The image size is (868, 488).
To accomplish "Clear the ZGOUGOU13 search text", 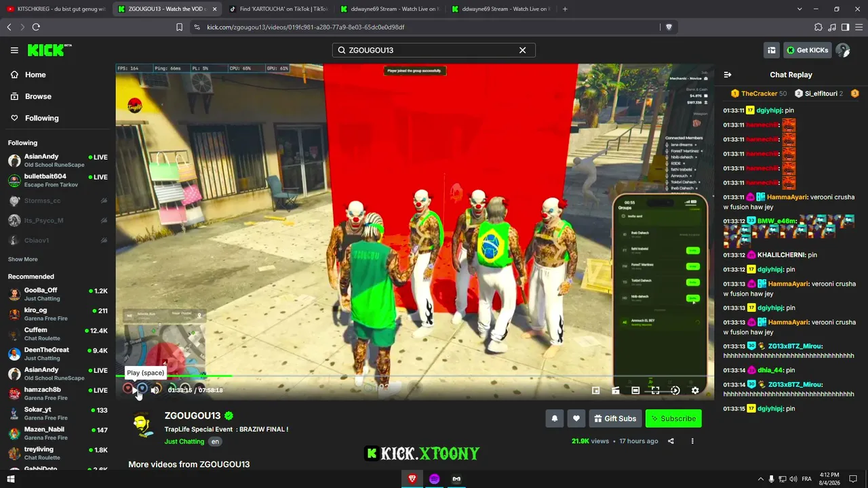I will (x=522, y=50).
